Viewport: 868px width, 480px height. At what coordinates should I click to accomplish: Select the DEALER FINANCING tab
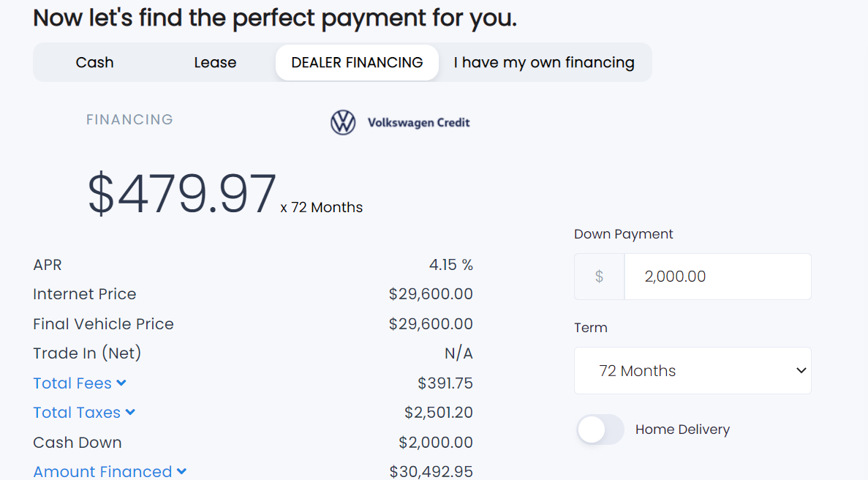pyautogui.click(x=356, y=62)
